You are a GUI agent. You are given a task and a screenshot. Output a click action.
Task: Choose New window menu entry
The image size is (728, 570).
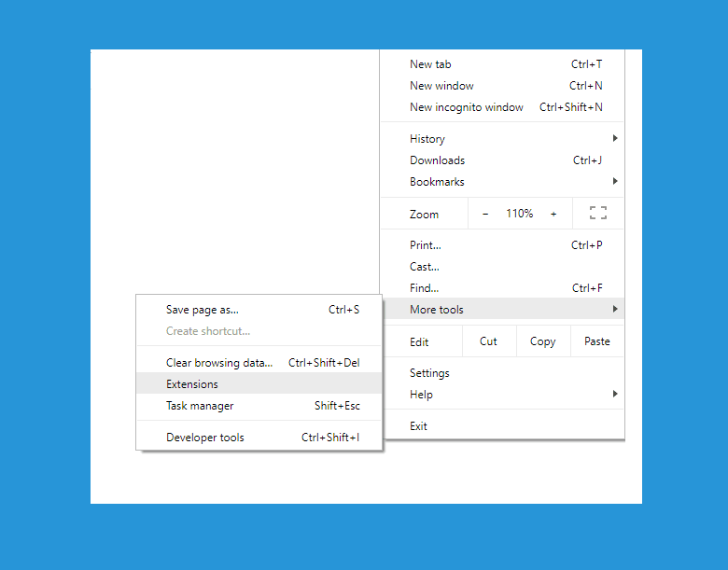[x=503, y=86]
